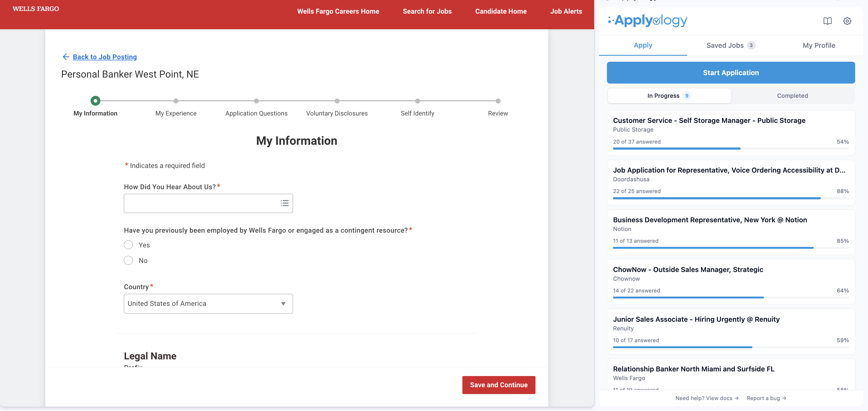
Task: Switch to the Apply tab in Applyology
Action: [x=643, y=45]
